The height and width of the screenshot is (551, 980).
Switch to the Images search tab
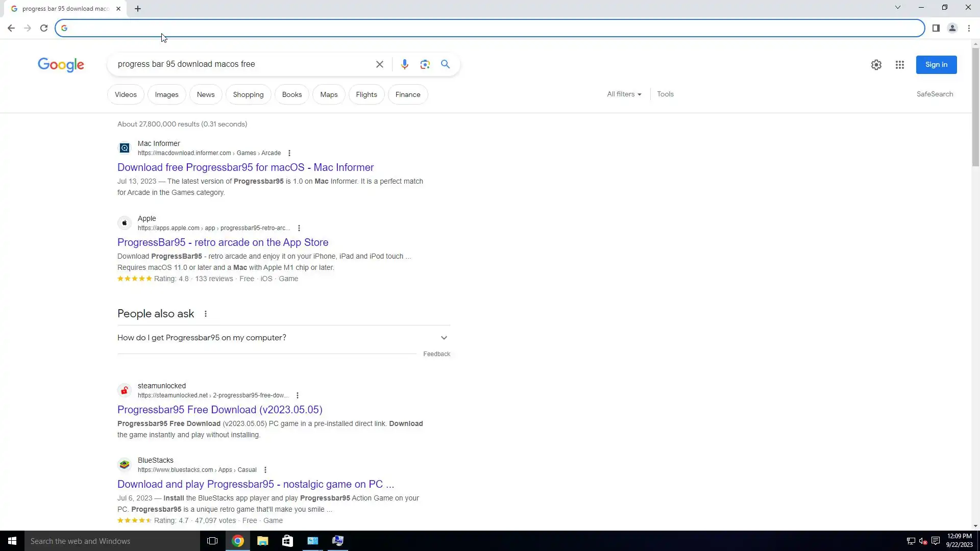[166, 95]
